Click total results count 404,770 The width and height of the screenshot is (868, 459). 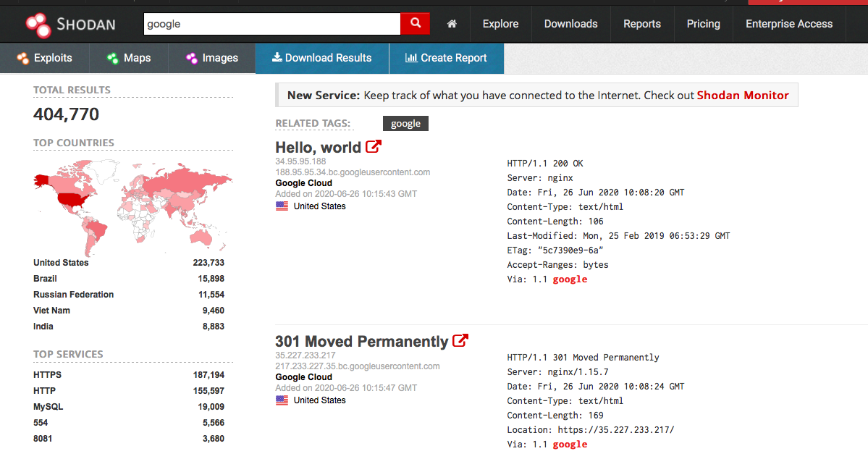pyautogui.click(x=66, y=114)
